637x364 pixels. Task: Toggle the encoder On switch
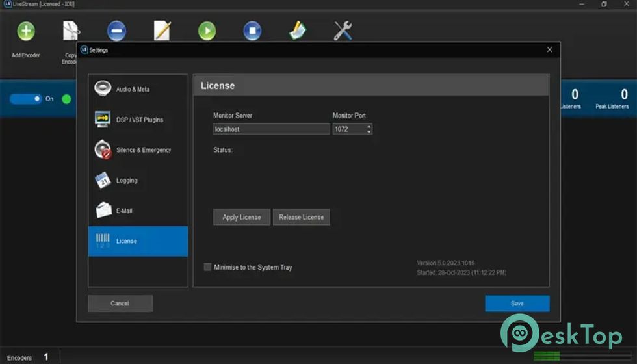[x=25, y=99]
